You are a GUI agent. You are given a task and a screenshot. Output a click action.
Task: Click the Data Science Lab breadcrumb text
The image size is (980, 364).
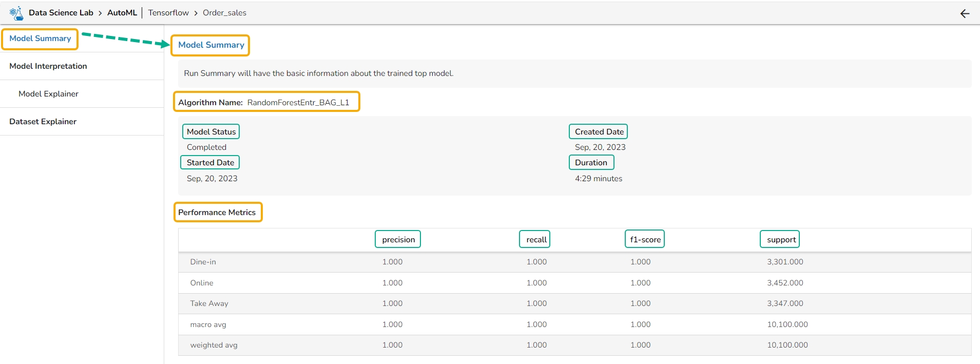coord(61,13)
